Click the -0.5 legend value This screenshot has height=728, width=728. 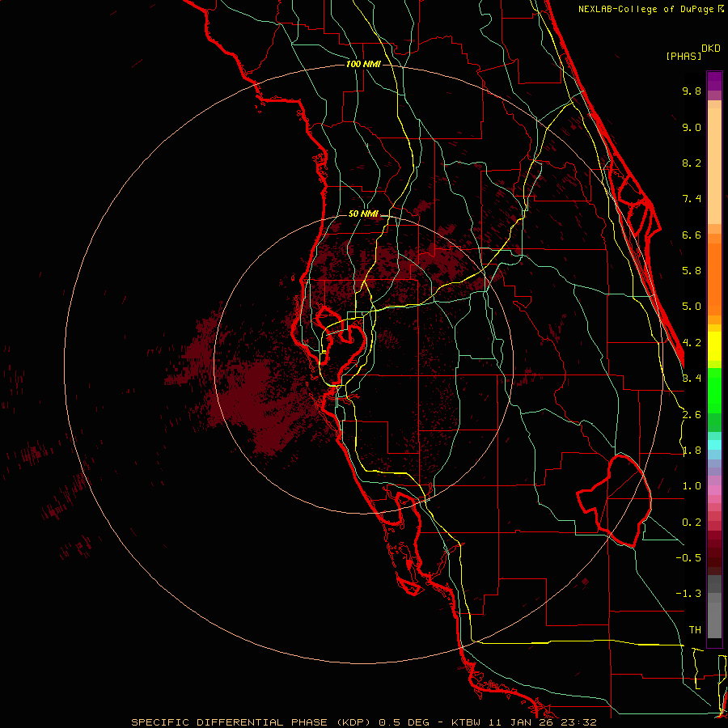tap(688, 558)
